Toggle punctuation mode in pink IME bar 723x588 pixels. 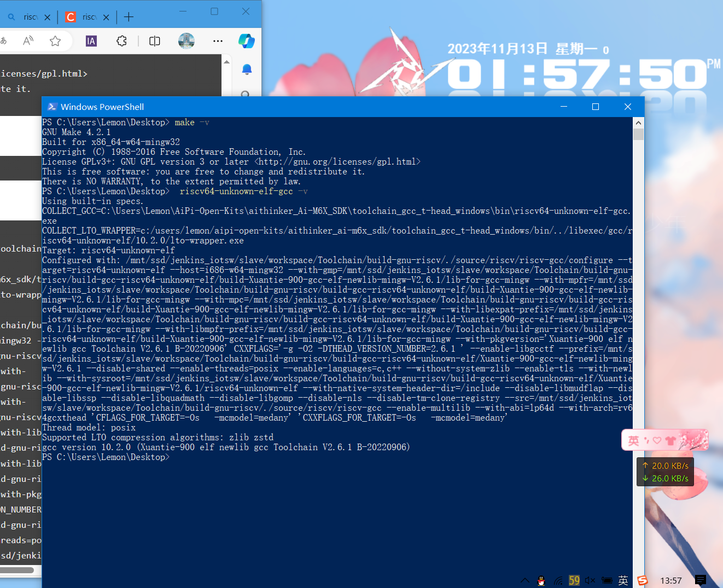(646, 440)
